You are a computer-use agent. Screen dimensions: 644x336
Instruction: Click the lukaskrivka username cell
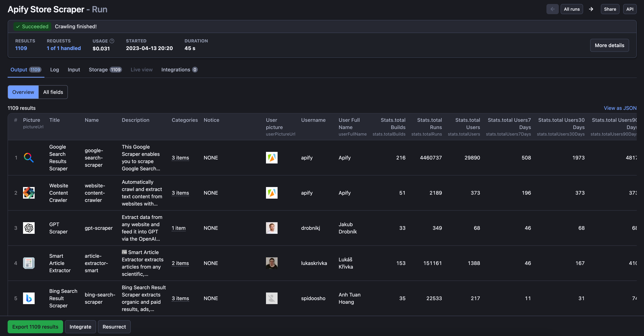314,263
